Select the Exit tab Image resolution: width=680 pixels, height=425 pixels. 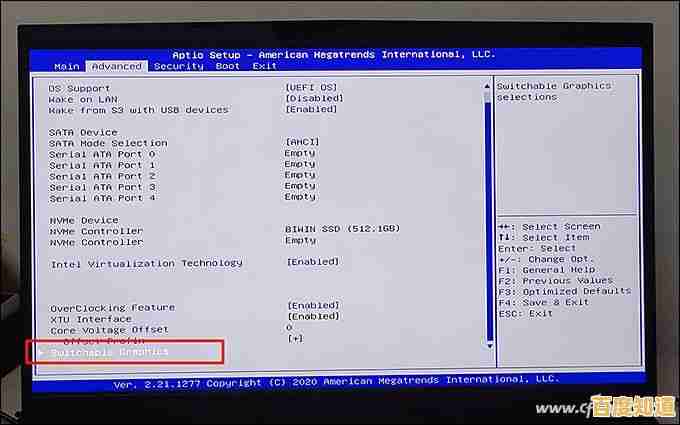(264, 66)
